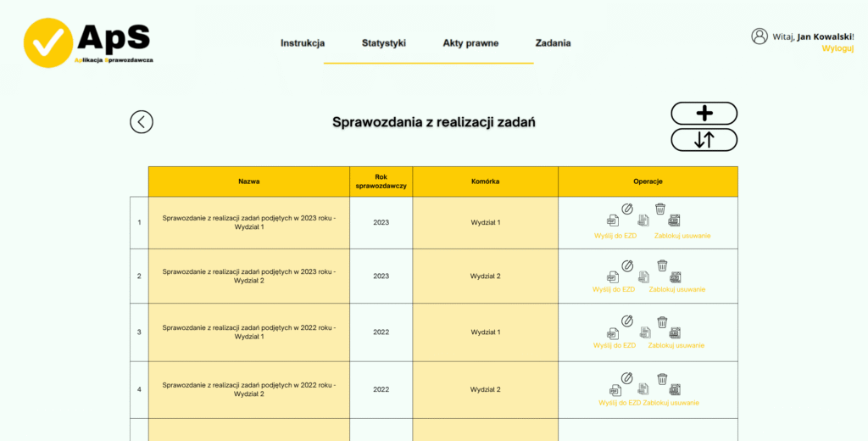
Task: Edit row 4 report with pencil icon
Action: pyautogui.click(x=626, y=378)
